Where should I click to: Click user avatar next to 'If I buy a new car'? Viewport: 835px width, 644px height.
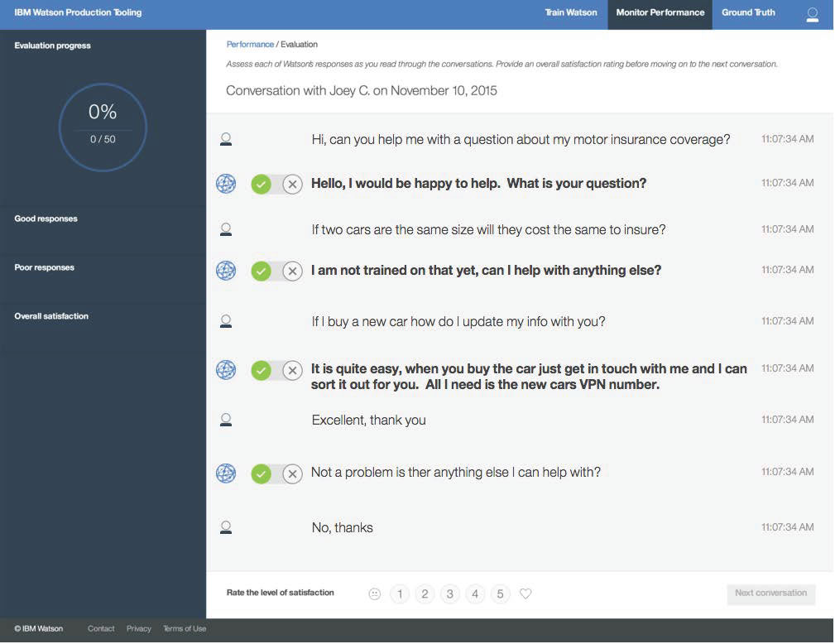(x=226, y=321)
